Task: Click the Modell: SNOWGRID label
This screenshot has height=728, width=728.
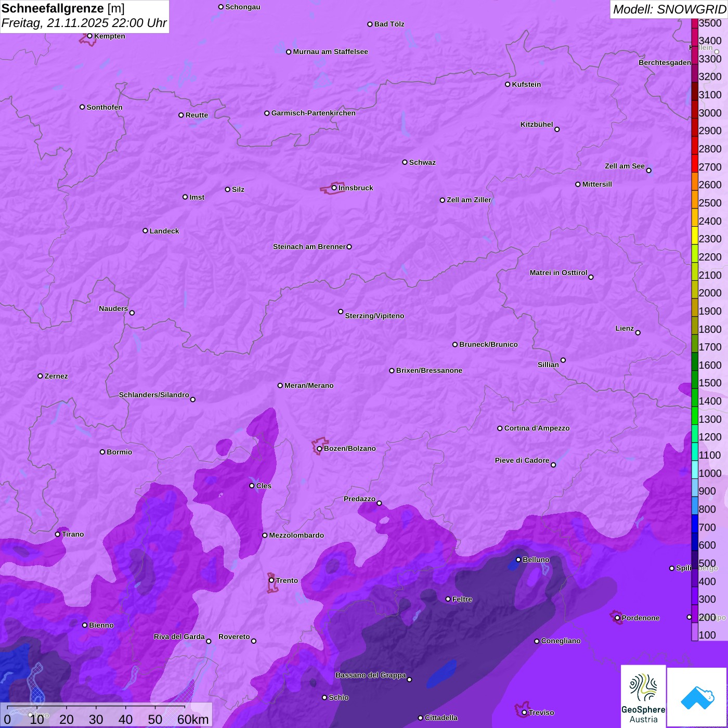Action: click(669, 9)
